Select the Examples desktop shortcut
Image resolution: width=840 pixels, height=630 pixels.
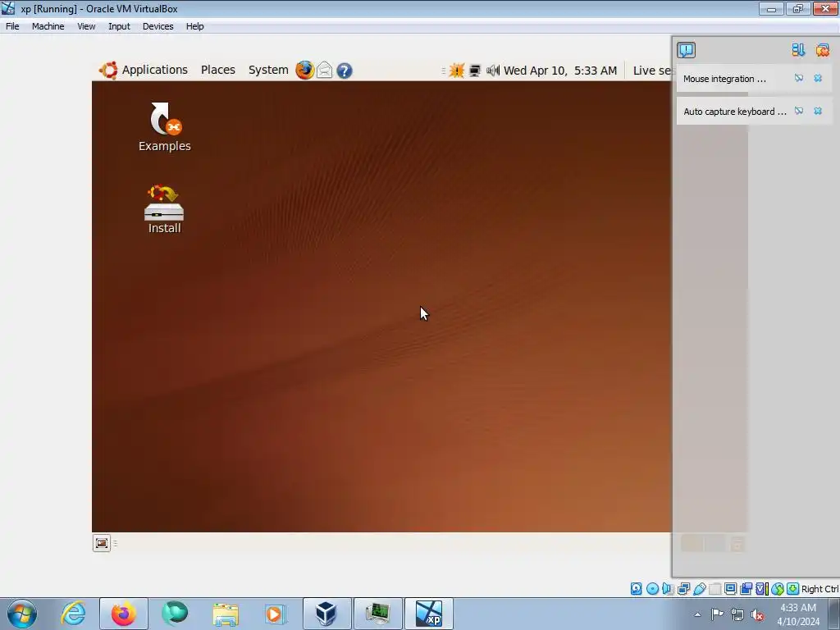164,127
